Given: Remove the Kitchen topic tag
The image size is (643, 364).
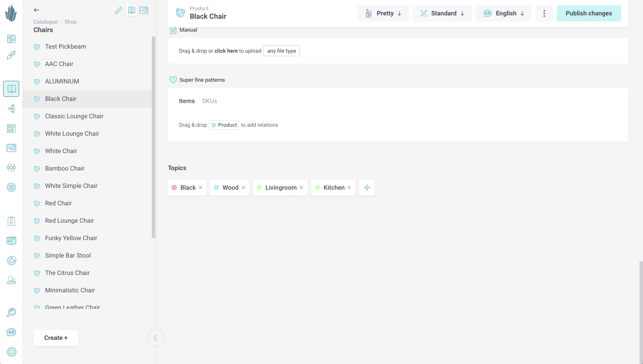Looking at the screenshot, I should (349, 187).
